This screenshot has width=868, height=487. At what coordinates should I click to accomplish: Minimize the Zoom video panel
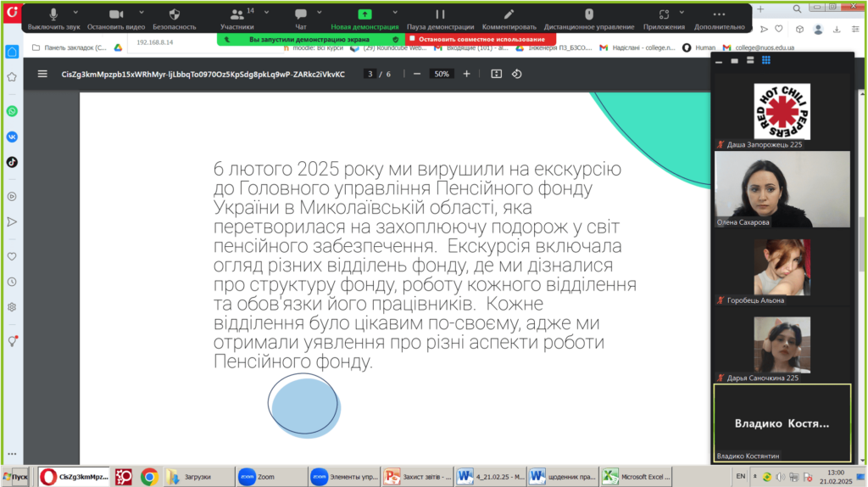[x=719, y=61]
